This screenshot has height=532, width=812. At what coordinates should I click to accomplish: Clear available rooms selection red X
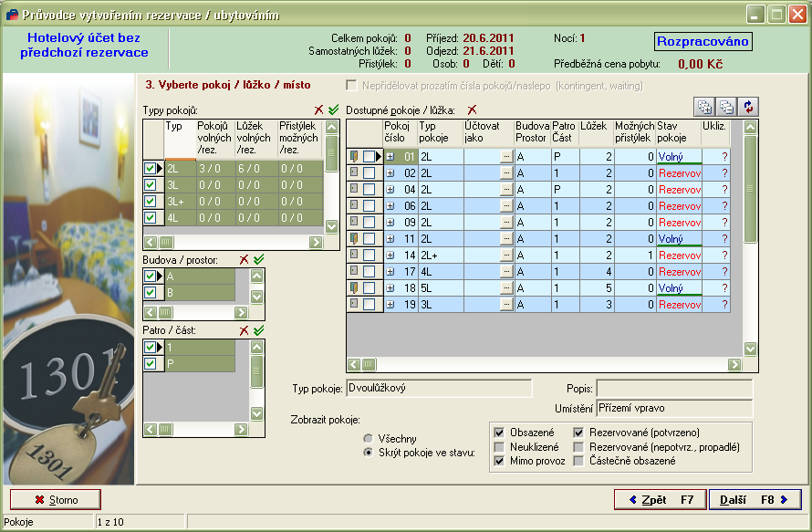click(x=472, y=110)
